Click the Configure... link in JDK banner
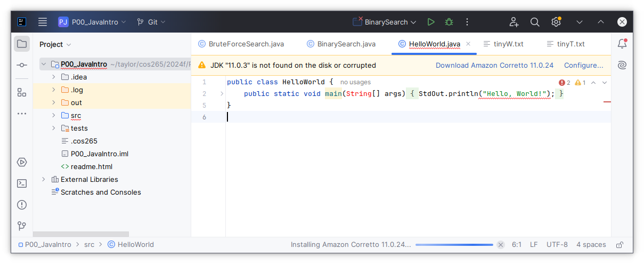The image size is (644, 264). 583,65
